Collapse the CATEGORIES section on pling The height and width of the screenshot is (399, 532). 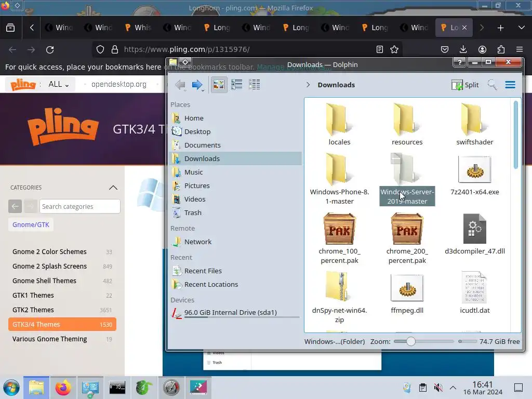(x=113, y=188)
